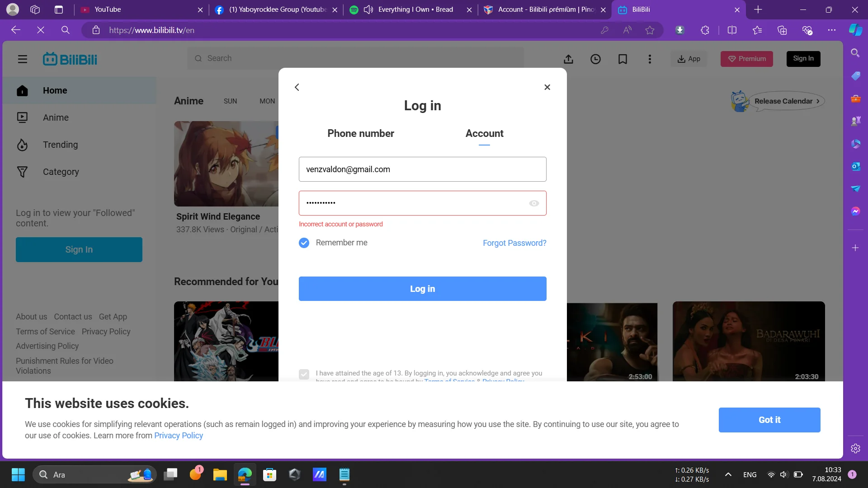The height and width of the screenshot is (488, 868).
Task: Open browser Settings and more menu
Action: [x=831, y=30]
